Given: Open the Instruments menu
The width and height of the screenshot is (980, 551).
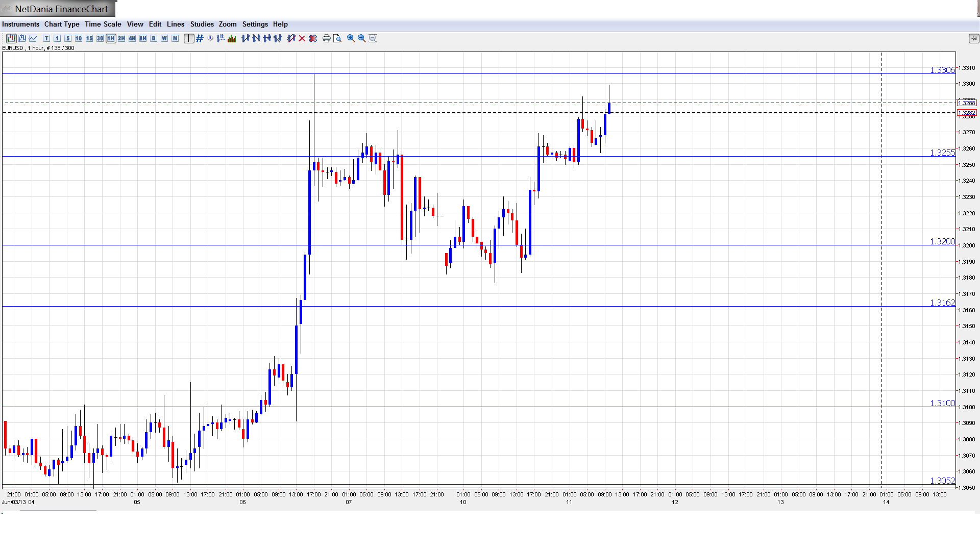Looking at the screenshot, I should (x=20, y=24).
